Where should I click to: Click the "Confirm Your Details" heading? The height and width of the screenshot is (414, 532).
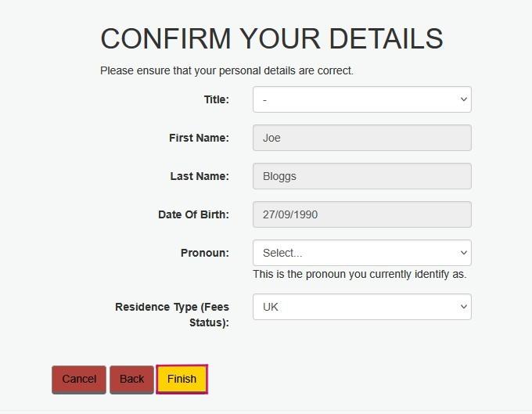coord(271,38)
